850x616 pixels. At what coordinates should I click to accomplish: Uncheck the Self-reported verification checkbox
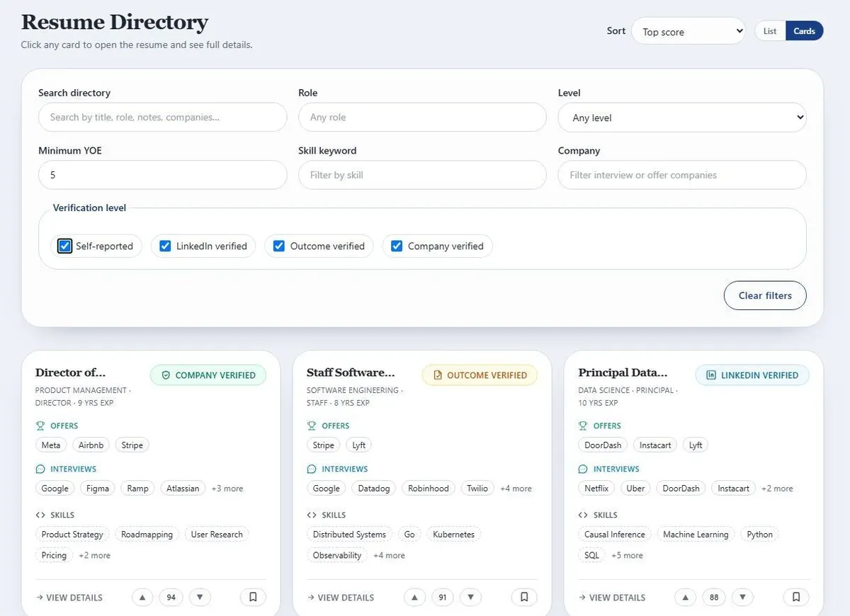[x=65, y=246]
